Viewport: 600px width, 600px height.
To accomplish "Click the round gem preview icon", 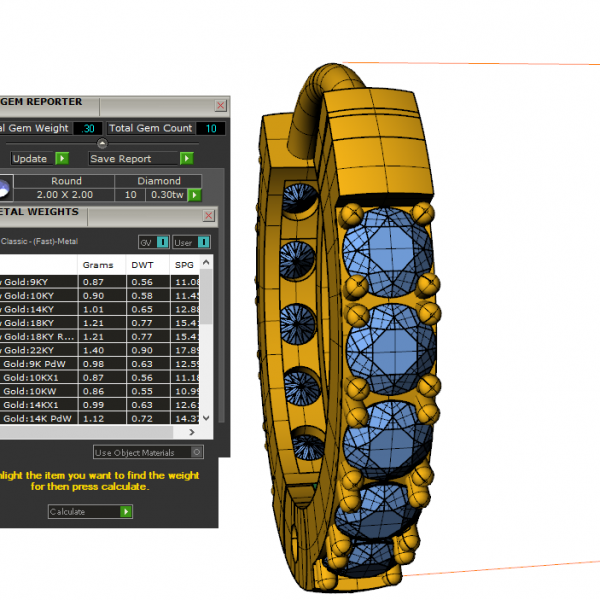I will (x=4, y=188).
